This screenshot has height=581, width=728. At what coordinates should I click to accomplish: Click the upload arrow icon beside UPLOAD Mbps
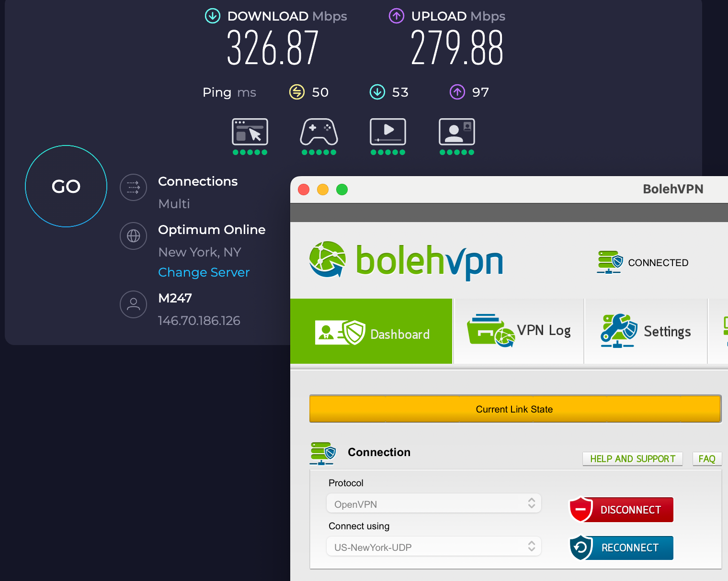click(x=397, y=16)
